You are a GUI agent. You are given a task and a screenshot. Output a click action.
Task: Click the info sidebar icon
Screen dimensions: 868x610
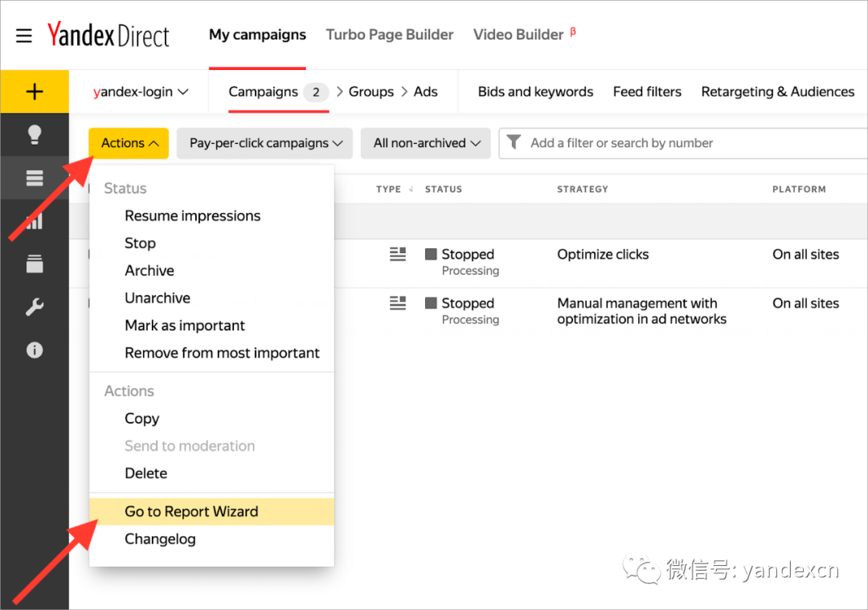coord(35,350)
